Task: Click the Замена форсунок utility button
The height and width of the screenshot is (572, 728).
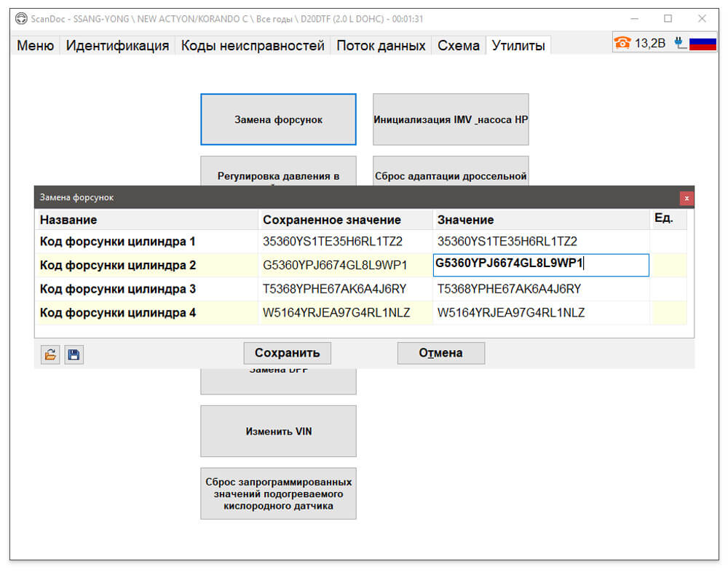Action: click(279, 119)
